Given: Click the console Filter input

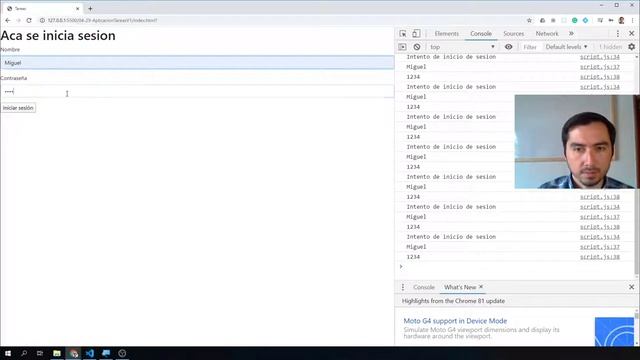Looking at the screenshot, I should pos(530,47).
